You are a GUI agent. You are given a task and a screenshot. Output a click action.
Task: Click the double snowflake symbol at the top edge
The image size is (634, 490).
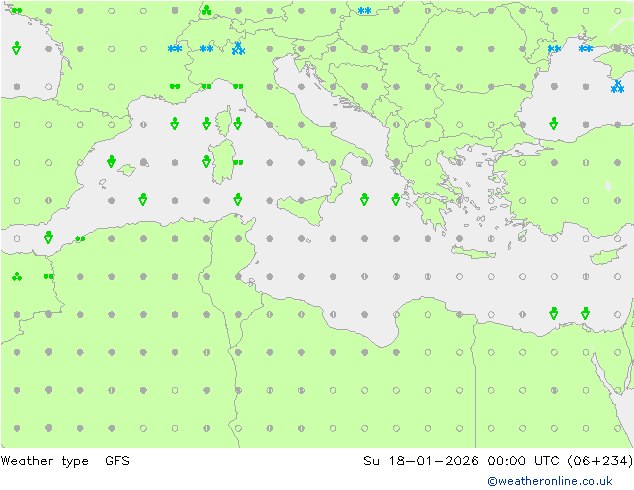(x=364, y=11)
